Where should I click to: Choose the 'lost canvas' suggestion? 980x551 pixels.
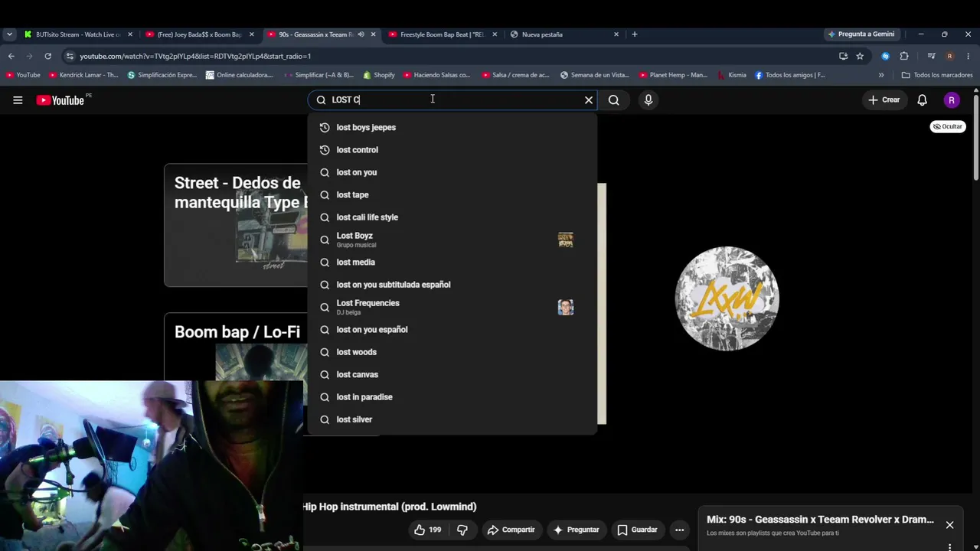(452, 374)
